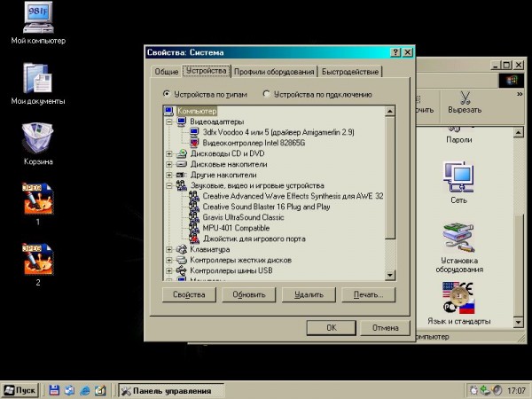Select Creative Sound Blaster 16 Plug and Play
532x399 pixels.
click(266, 207)
